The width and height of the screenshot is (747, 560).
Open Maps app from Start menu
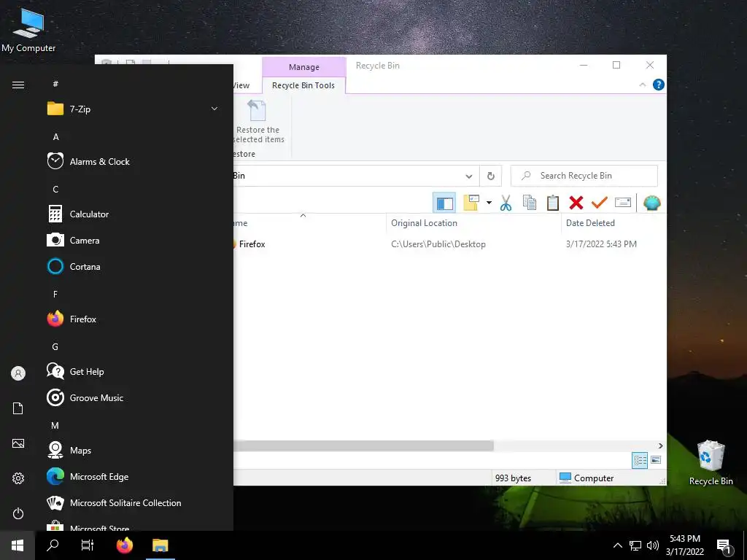click(133, 450)
